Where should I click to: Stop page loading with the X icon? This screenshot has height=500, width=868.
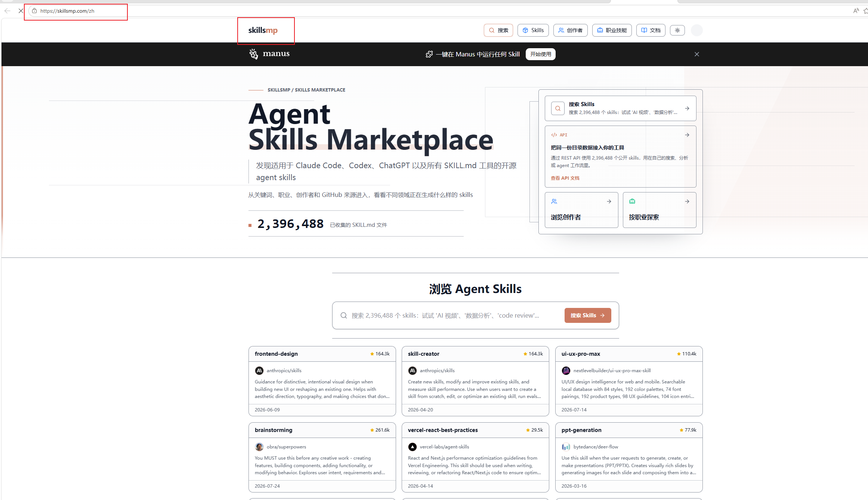(x=21, y=11)
